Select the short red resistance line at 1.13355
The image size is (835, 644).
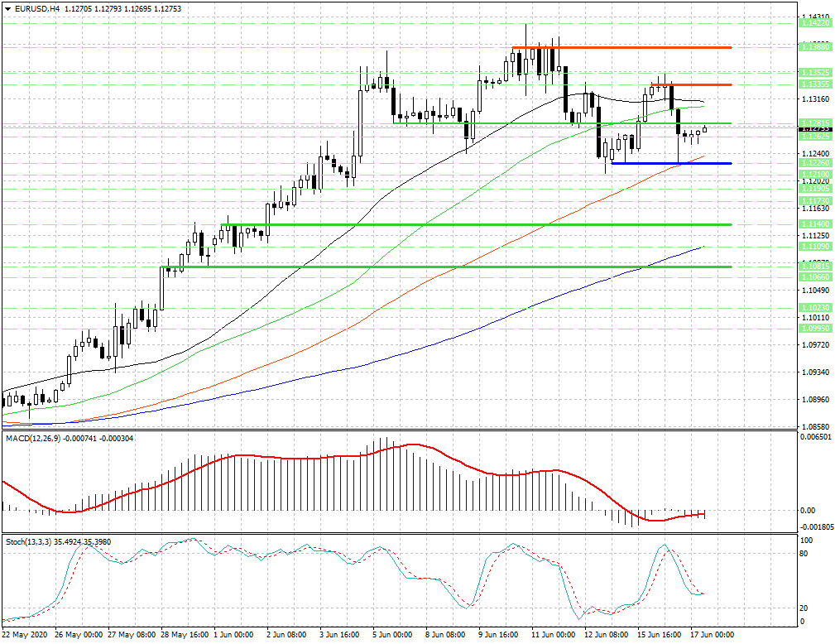click(691, 84)
